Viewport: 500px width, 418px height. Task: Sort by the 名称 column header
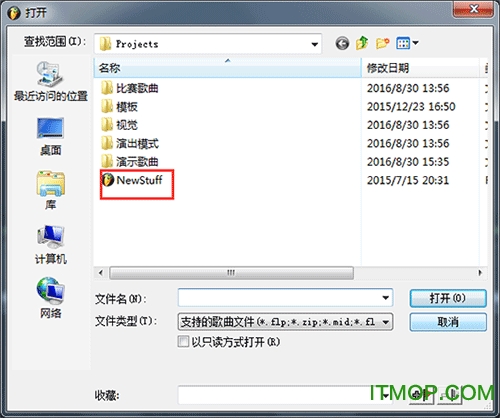point(228,68)
